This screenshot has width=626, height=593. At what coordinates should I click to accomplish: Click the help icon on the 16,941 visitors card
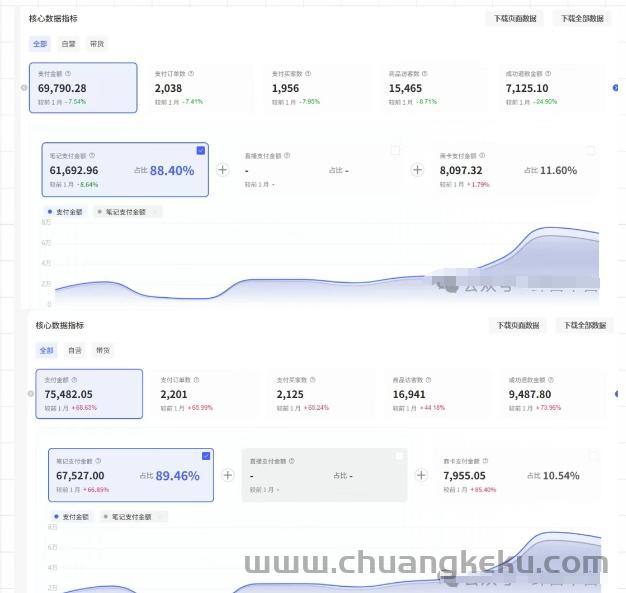[x=432, y=380]
